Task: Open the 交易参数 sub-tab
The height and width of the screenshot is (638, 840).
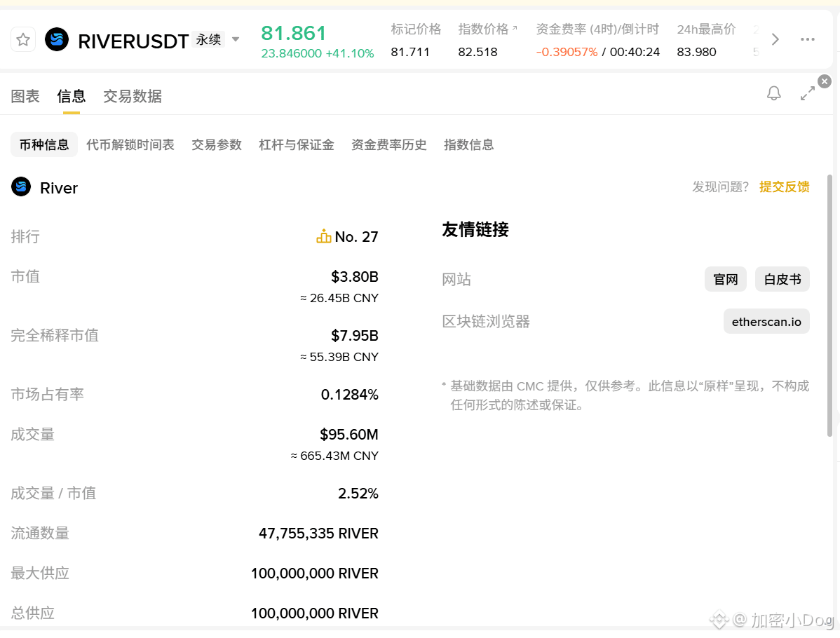Action: pyautogui.click(x=217, y=145)
